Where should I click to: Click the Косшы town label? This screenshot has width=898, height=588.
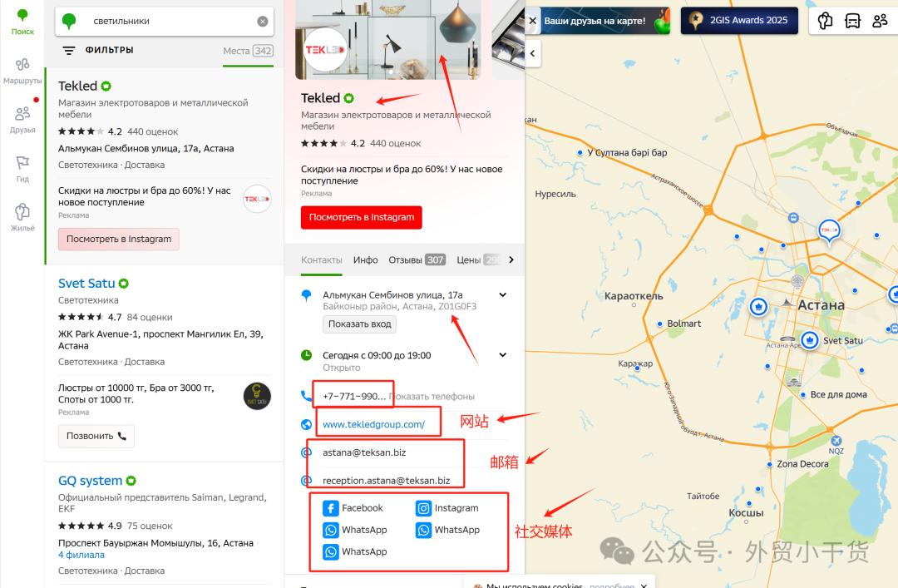[x=746, y=513]
